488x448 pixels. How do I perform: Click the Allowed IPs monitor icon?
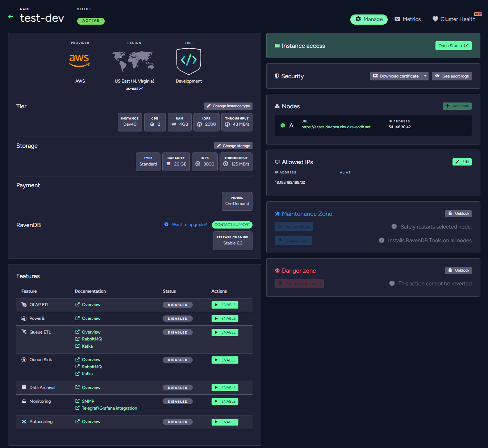click(x=277, y=162)
